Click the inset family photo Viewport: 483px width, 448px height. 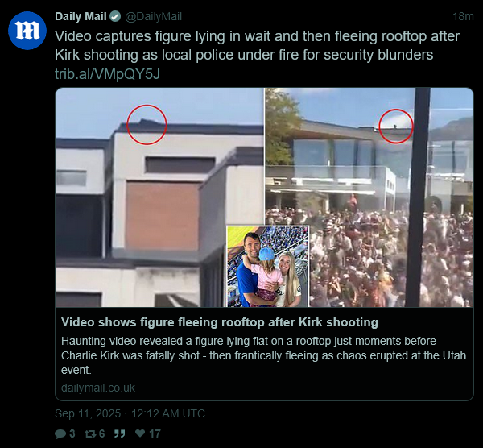[x=268, y=267]
